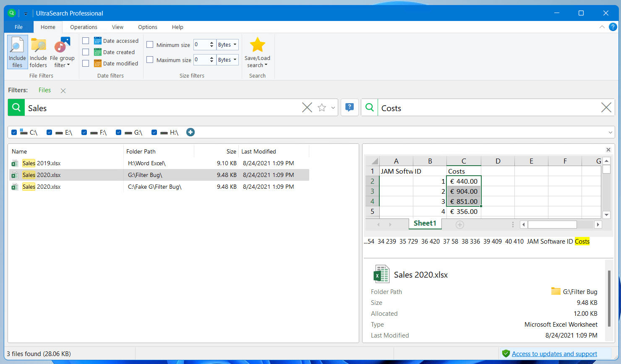Viewport: 621px width, 364px height.
Task: Clear the Costs content search field
Action: [606, 108]
